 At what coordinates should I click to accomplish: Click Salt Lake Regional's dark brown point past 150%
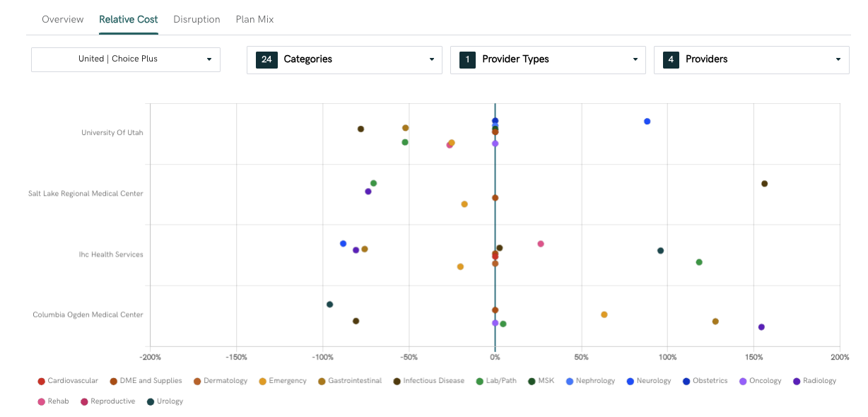tap(764, 184)
